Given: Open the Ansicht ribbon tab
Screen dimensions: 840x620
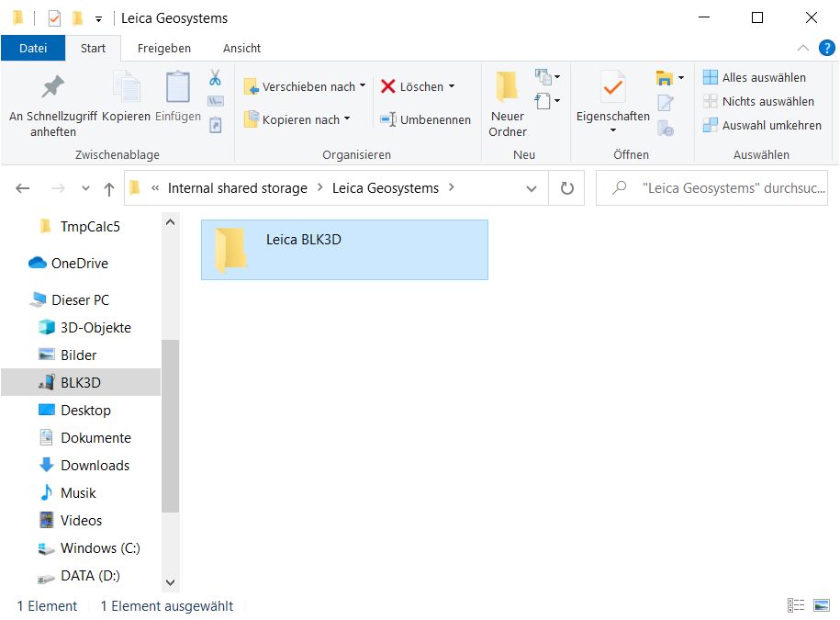Looking at the screenshot, I should [241, 48].
